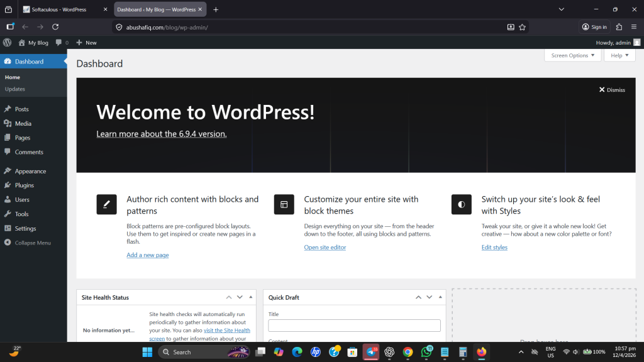This screenshot has height=362, width=644.
Task: Open the WordPress logo menu in admin bar
Action: tap(7, 42)
